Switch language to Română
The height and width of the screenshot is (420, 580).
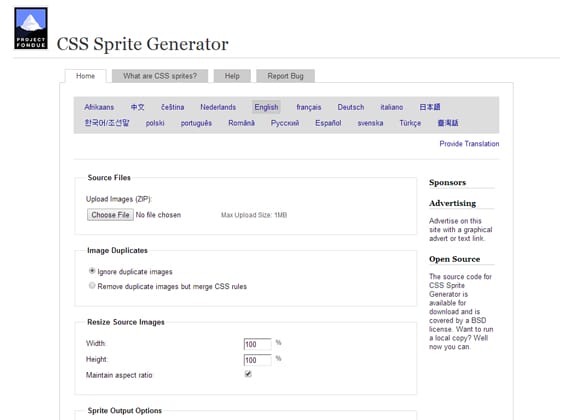pyautogui.click(x=242, y=123)
